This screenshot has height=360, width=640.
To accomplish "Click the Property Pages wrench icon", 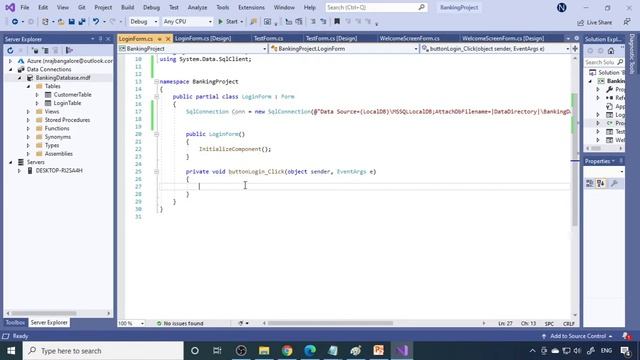I will coord(614,184).
